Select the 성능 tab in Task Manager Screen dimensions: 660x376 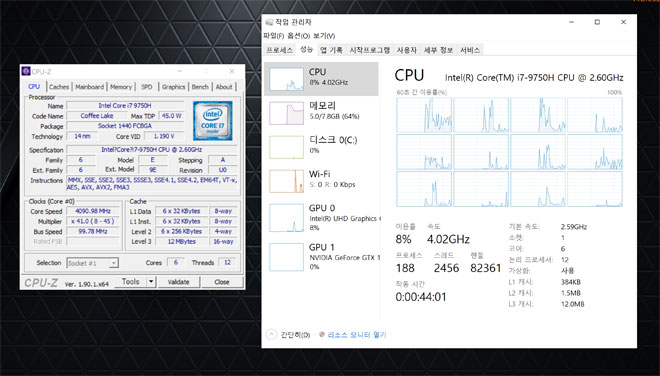tap(306, 49)
